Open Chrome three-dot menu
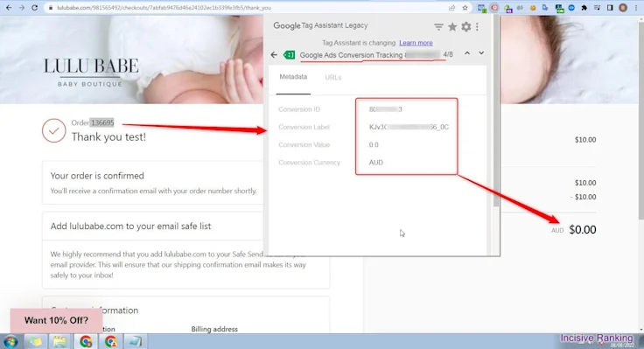 (x=636, y=8)
